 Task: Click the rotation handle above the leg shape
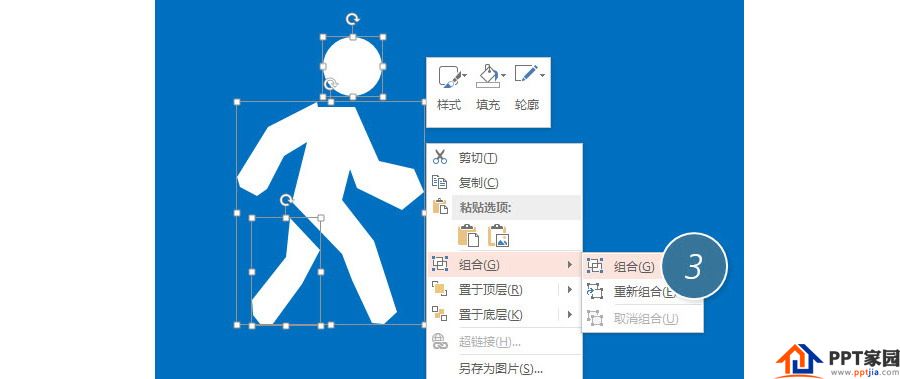coord(286,199)
